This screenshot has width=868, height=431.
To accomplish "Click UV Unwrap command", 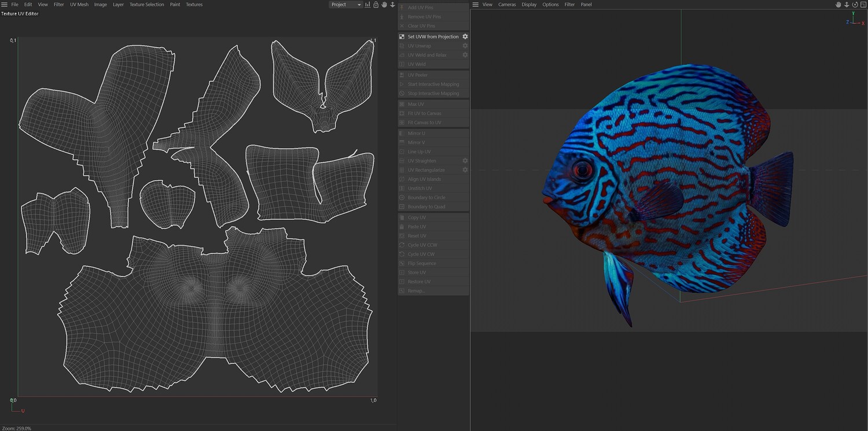I will pyautogui.click(x=433, y=46).
